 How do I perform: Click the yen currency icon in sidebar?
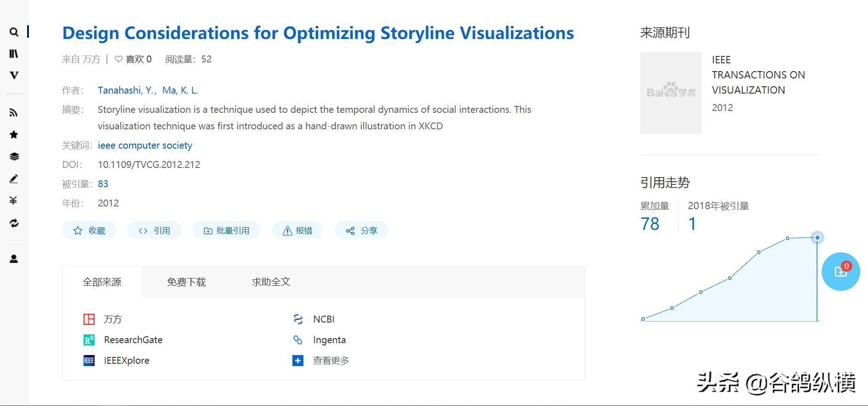coord(14,200)
